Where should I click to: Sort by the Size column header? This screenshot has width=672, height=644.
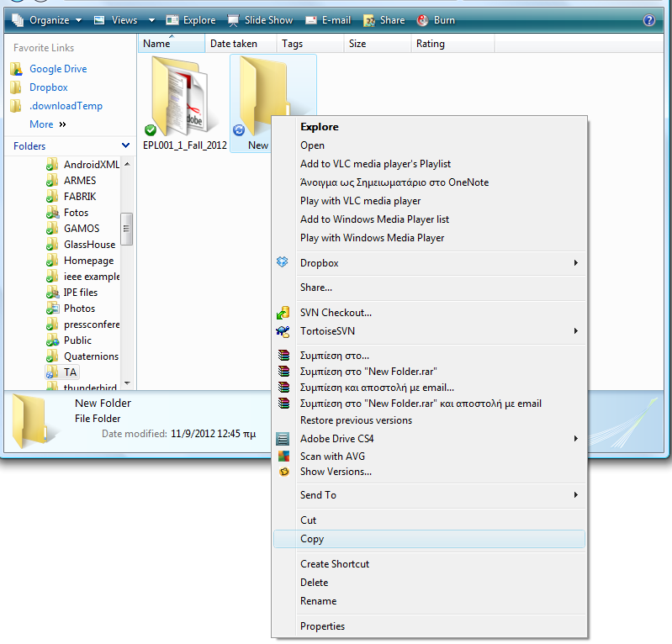(377, 44)
